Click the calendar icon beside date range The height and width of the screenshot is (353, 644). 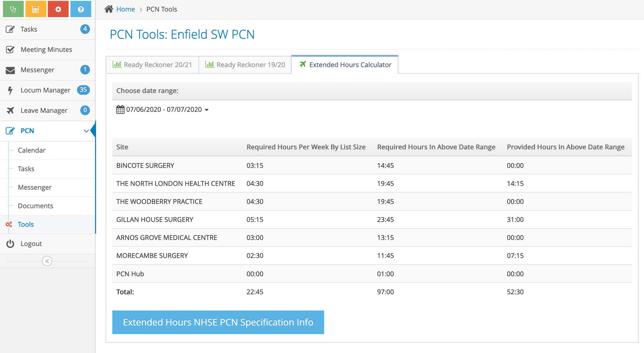point(120,109)
